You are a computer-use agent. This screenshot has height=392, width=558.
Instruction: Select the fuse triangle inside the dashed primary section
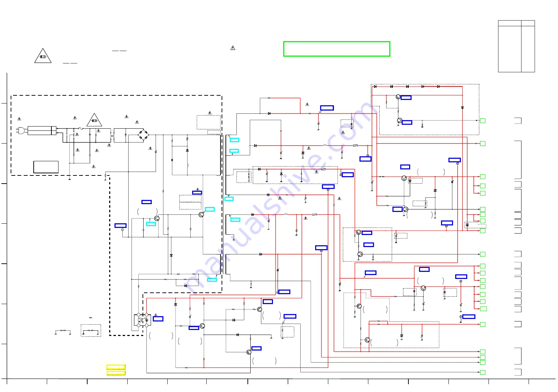point(94,120)
